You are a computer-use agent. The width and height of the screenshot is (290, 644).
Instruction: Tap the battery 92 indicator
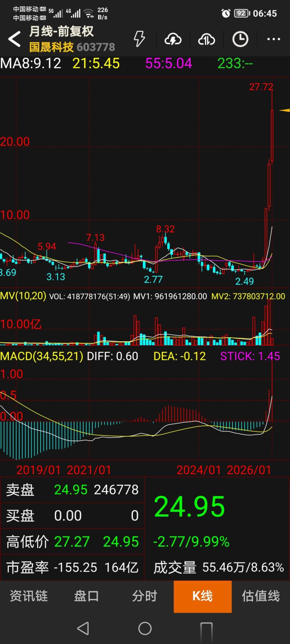(x=242, y=13)
